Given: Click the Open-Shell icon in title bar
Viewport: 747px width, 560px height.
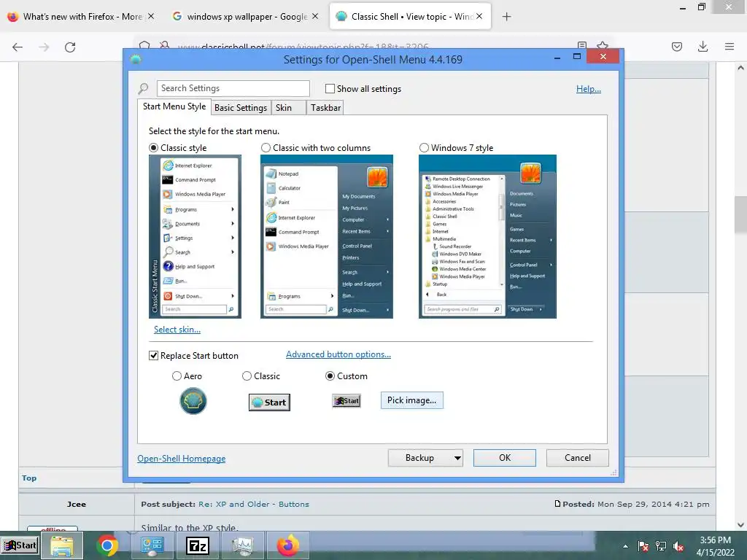Looking at the screenshot, I should click(x=136, y=60).
